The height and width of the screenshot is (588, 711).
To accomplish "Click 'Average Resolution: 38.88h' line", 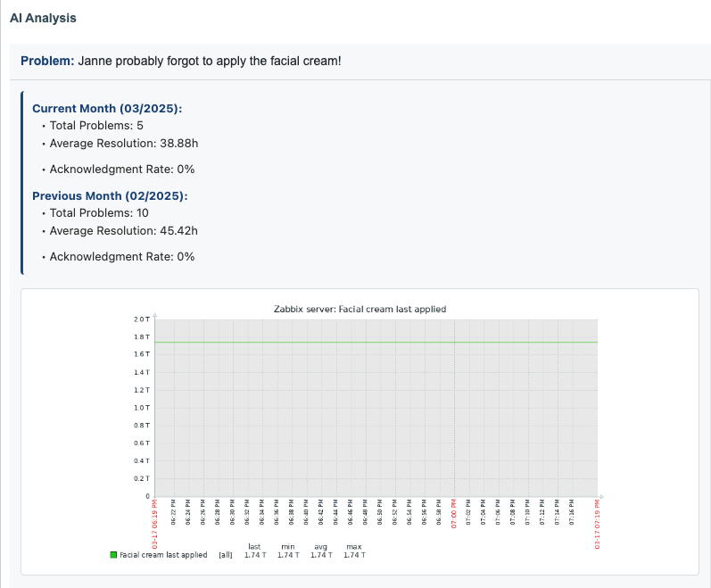I will point(123,143).
